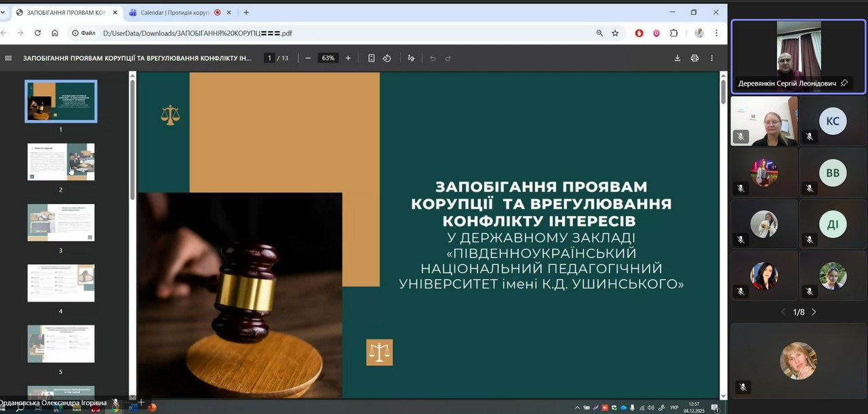The width and height of the screenshot is (868, 414).
Task: Click the volume icon in system tray
Action: click(x=650, y=408)
